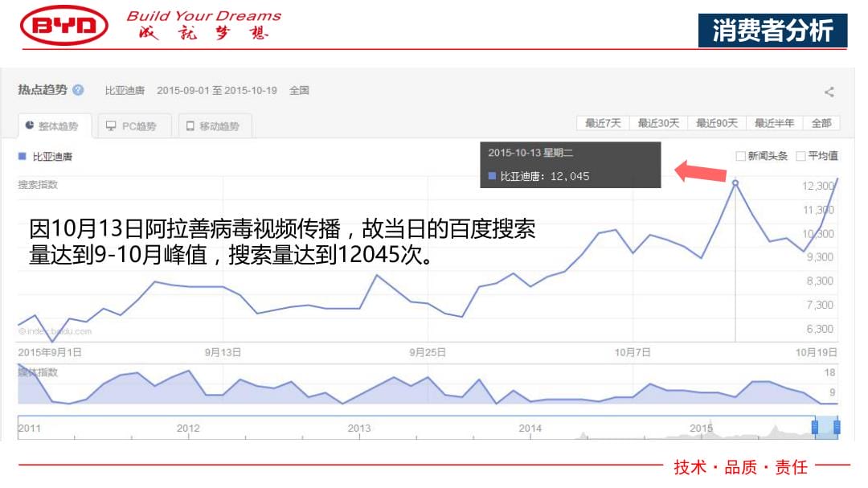
Task: Click the Build Your Dreams slogan
Action: (204, 16)
